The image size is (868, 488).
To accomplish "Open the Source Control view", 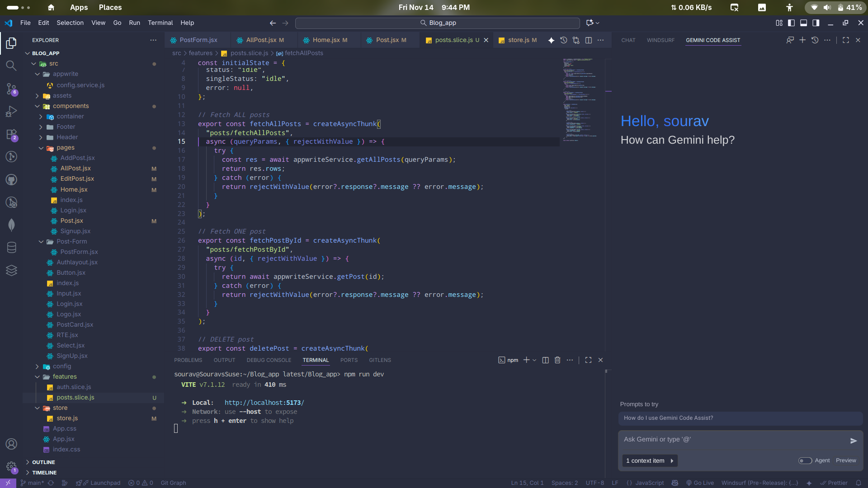I will tap(11, 89).
